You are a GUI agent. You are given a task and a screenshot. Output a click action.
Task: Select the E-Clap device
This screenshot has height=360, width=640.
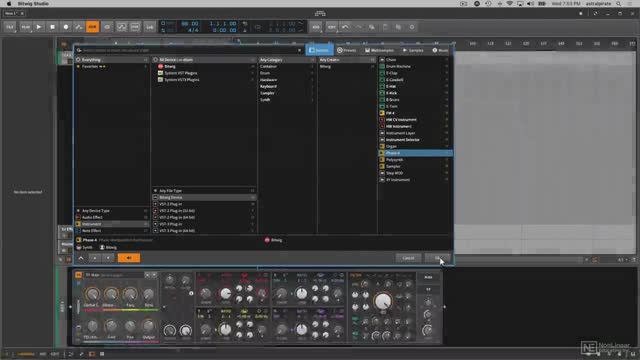click(415, 73)
